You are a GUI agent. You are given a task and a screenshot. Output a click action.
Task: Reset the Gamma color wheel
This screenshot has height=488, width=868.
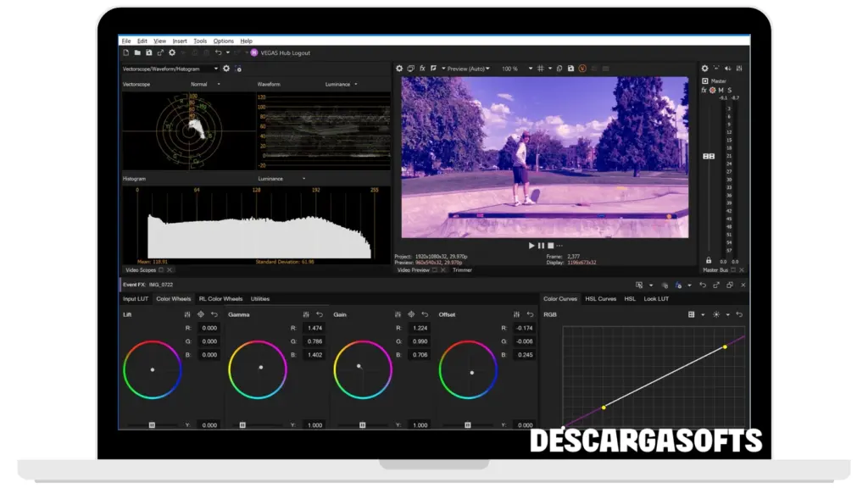(x=319, y=314)
